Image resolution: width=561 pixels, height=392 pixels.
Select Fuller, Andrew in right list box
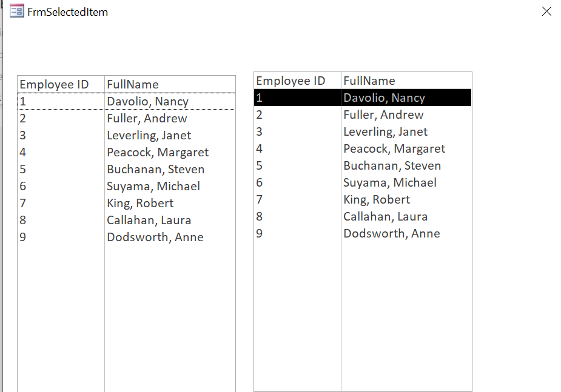(383, 115)
